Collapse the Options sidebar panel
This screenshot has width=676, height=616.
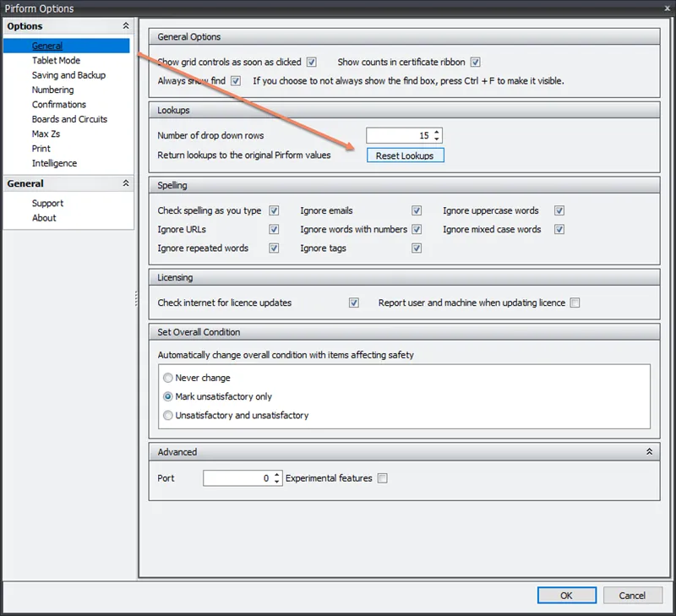tap(125, 25)
